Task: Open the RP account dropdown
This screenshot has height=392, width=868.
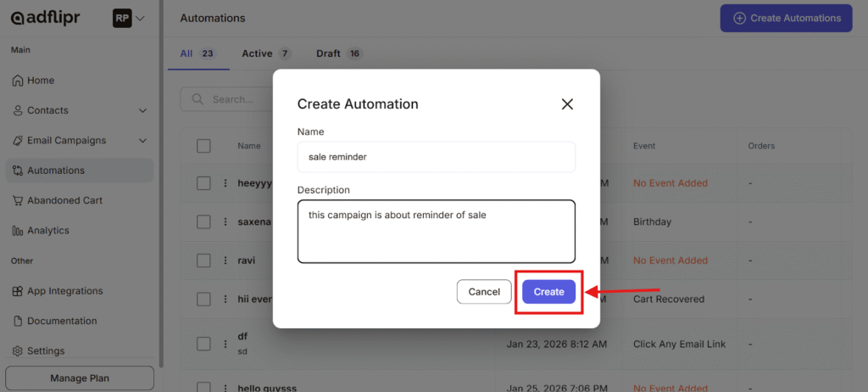Action: click(x=128, y=18)
